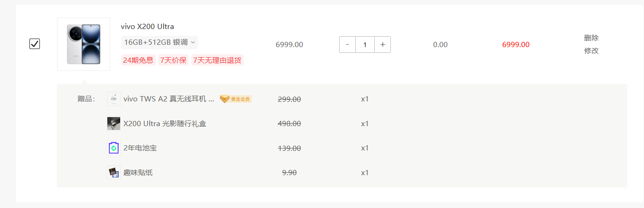Open the vivo X200 Ultra product thumbnail
This screenshot has width=644, height=208.
pos(84,44)
